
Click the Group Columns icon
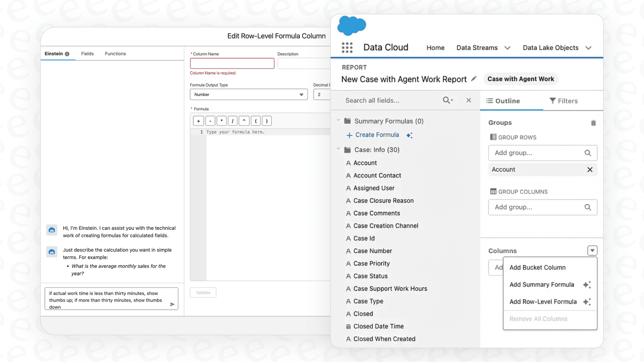click(x=493, y=192)
